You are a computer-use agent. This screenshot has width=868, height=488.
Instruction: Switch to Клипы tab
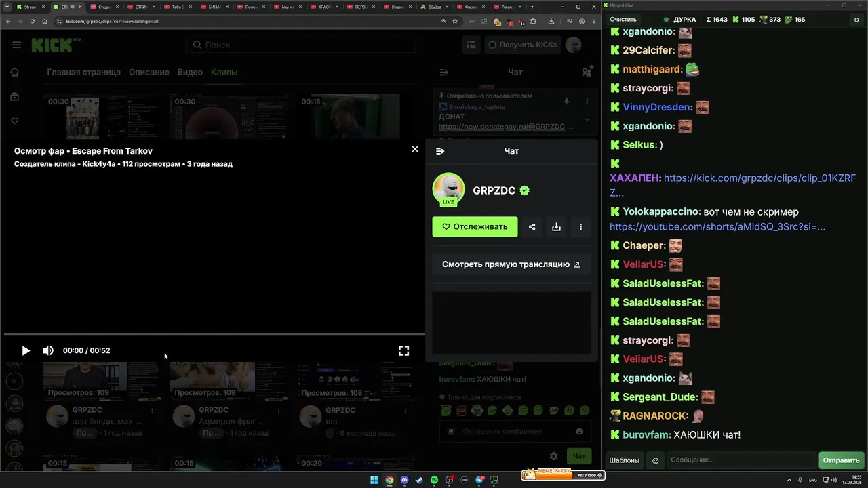pyautogui.click(x=224, y=72)
